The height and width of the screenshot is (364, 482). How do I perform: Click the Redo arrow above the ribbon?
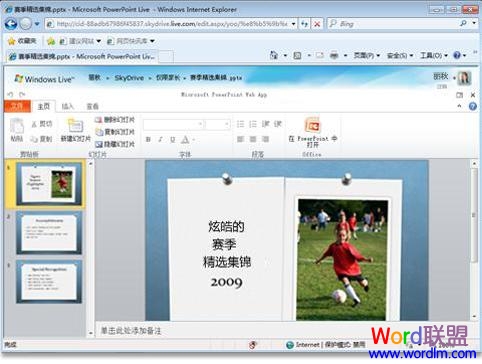[22, 95]
